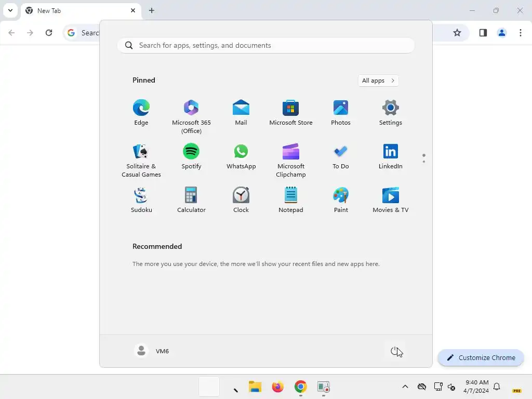Open the clock and date flyout
Viewport: 532px width, 399px height.
click(x=476, y=387)
